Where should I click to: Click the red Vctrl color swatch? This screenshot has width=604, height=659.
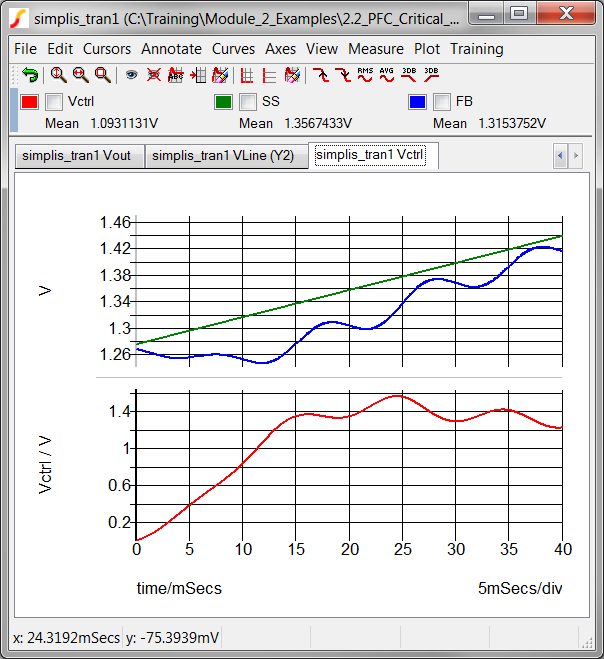coord(29,102)
